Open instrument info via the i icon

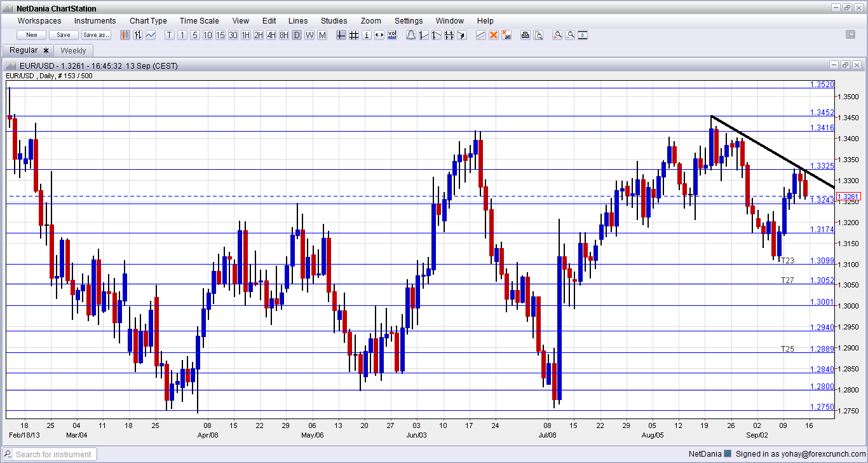point(367,35)
